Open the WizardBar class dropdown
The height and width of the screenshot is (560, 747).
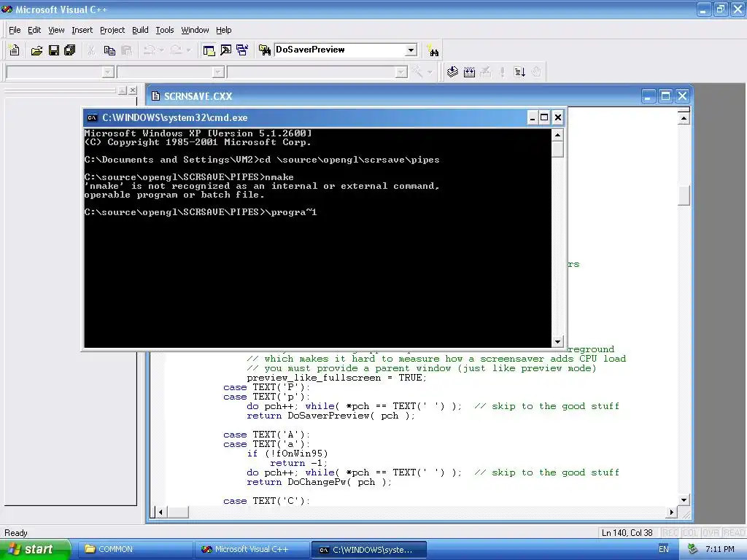[108, 72]
